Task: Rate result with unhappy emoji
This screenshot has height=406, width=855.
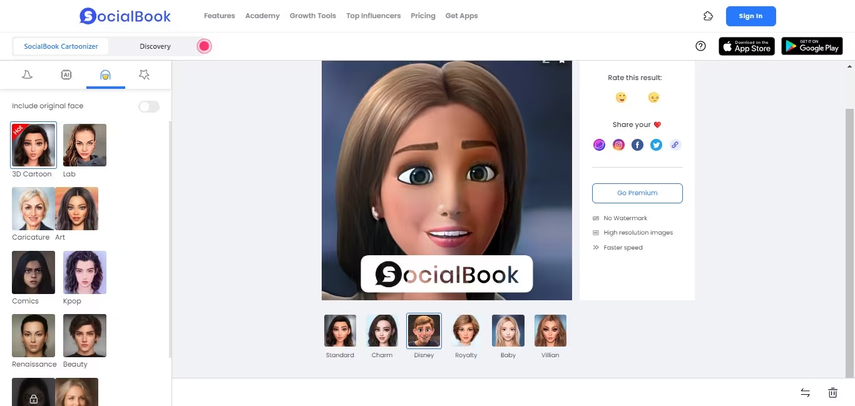Action: coord(653,98)
